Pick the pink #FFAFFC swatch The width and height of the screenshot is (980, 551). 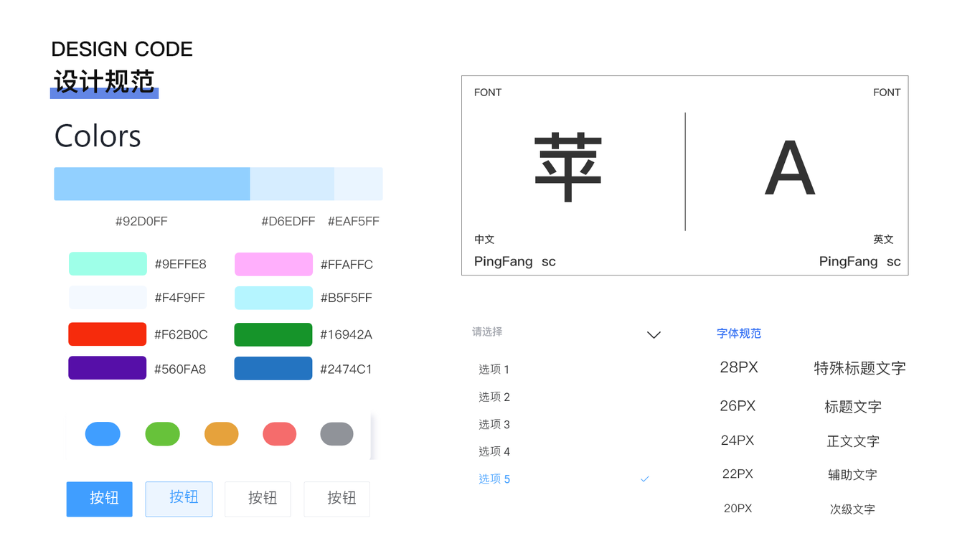pos(273,264)
